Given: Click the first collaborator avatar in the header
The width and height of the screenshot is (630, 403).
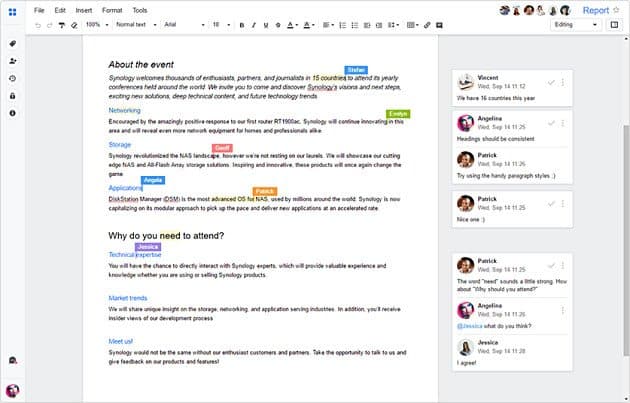Looking at the screenshot, I should coord(504,10).
